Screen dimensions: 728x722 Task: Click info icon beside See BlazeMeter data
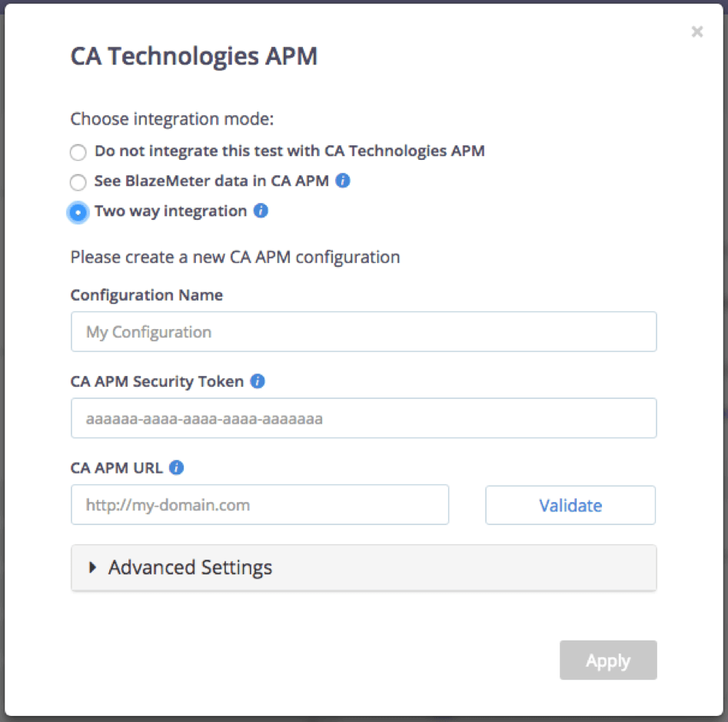[x=343, y=181]
